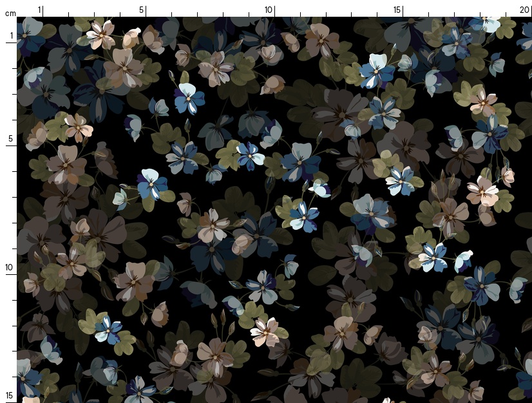Viewport: 532px width, 403px height.
Task: Click the 1 cm mark on the top ruler
Action: (40, 10)
